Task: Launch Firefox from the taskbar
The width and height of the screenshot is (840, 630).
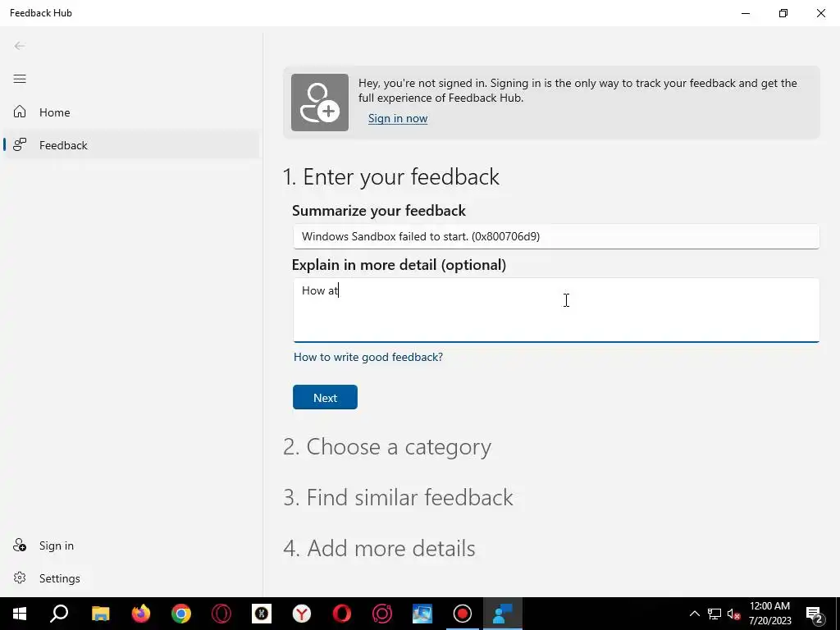Action: pos(141,614)
